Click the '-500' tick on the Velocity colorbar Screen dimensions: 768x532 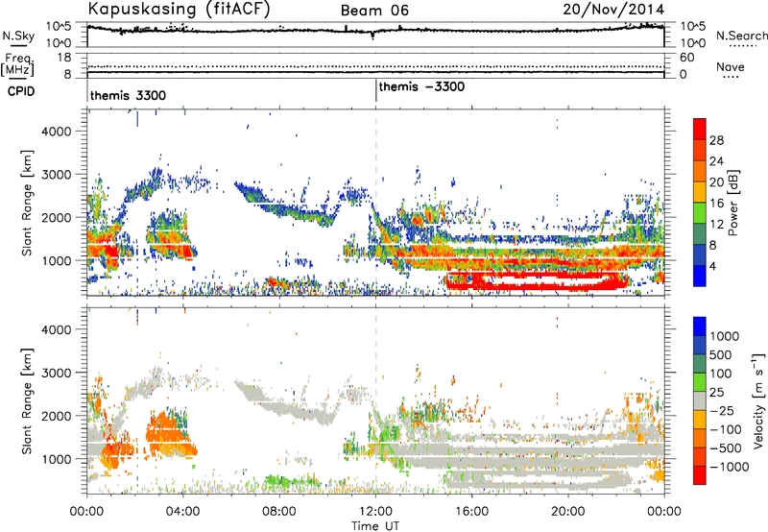[726, 448]
